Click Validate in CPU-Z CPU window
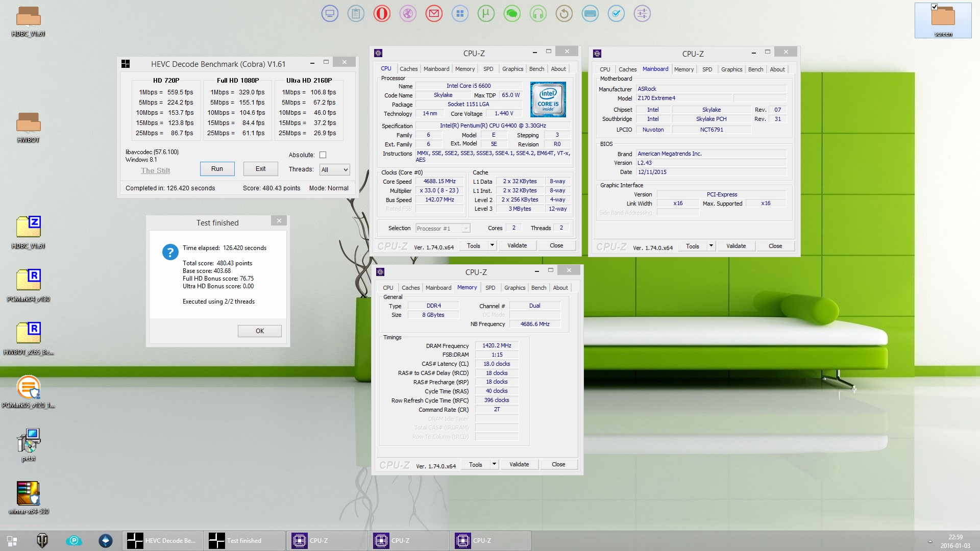Image resolution: width=980 pixels, height=551 pixels. [517, 246]
